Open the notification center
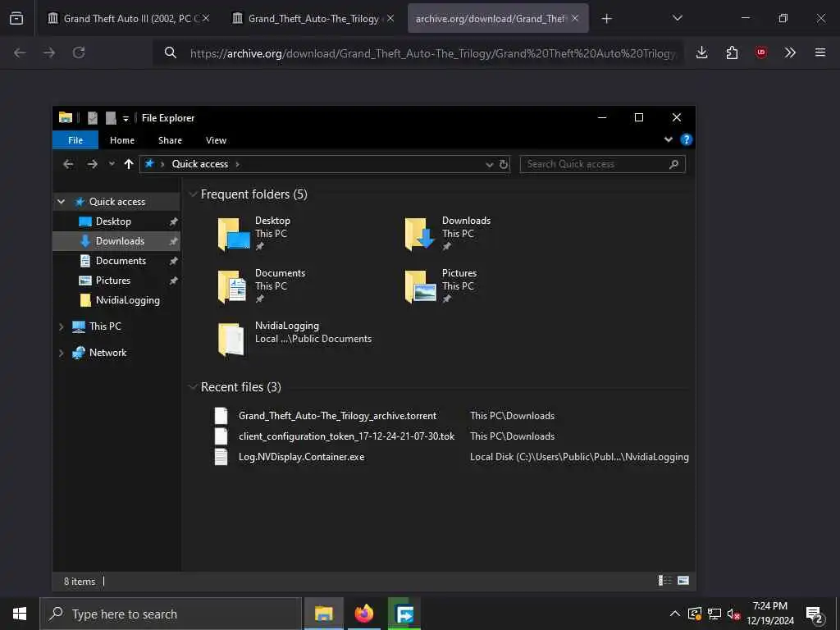840x630 pixels. (815, 614)
